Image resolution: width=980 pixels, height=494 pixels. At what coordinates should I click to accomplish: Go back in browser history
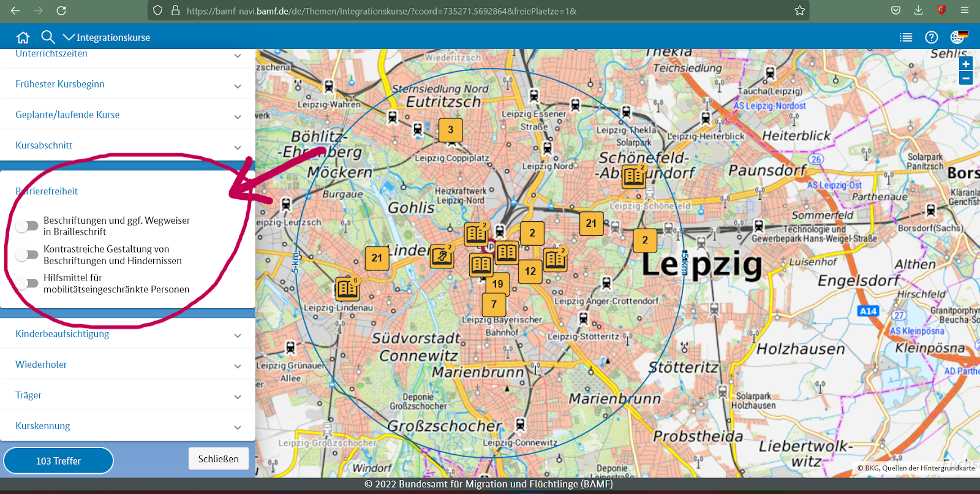click(15, 10)
